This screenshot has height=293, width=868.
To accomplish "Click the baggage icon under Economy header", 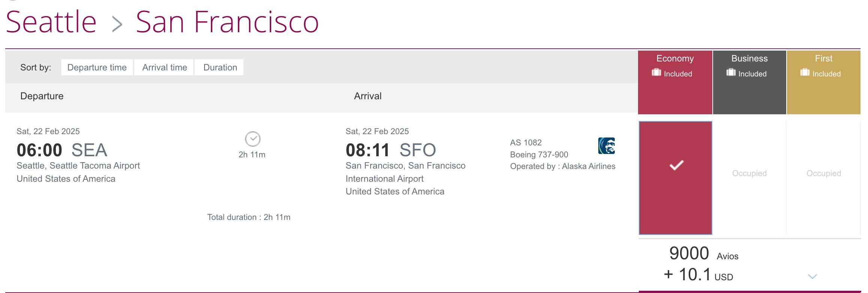I will 656,73.
